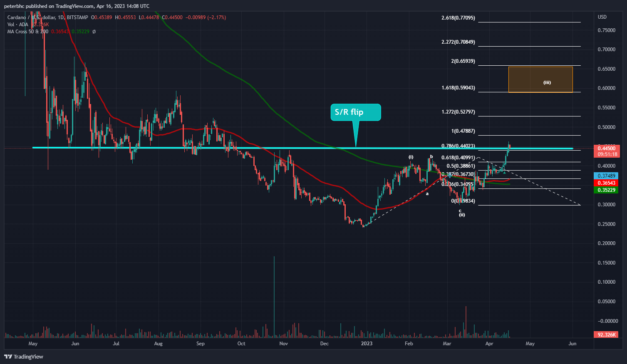Click the Jul label on time axis
The width and height of the screenshot is (627, 364).
pyautogui.click(x=116, y=344)
